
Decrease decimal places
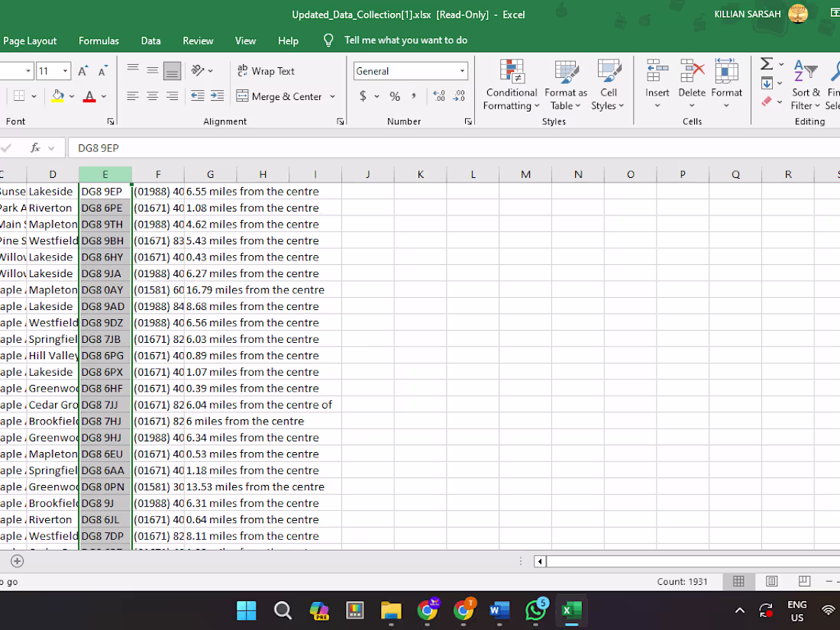[459, 96]
